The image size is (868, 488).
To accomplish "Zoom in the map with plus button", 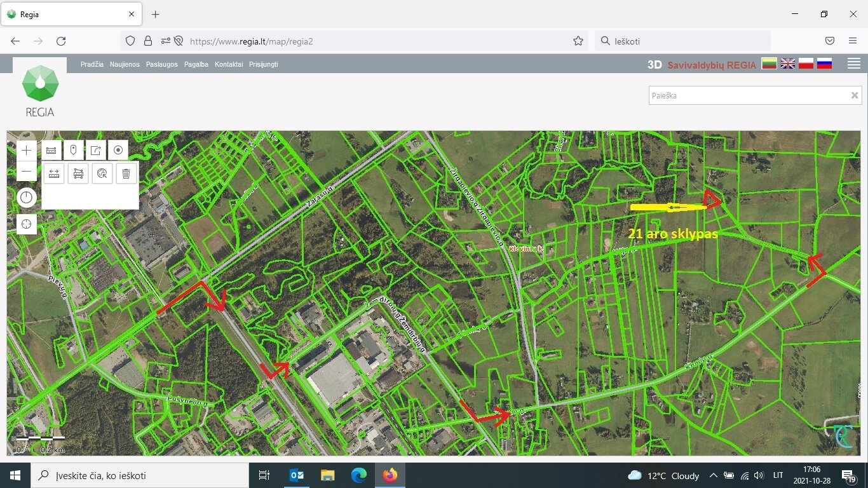I will click(26, 151).
